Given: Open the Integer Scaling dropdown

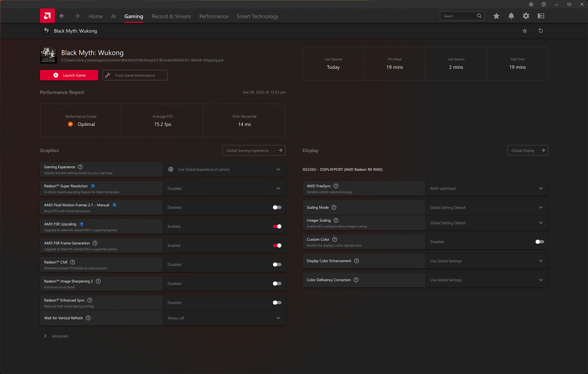Looking at the screenshot, I should point(487,223).
